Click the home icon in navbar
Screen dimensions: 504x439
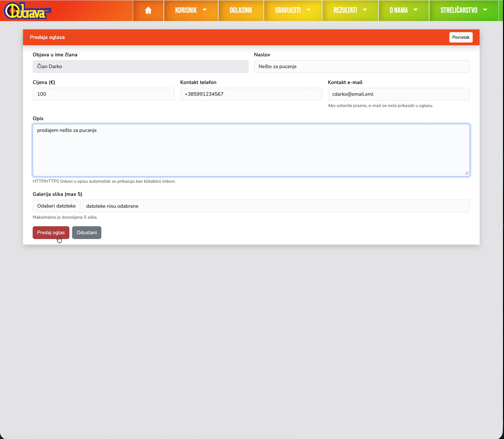coord(148,10)
